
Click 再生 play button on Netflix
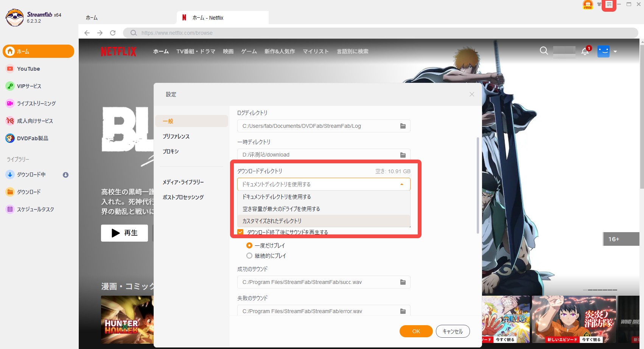[124, 233]
